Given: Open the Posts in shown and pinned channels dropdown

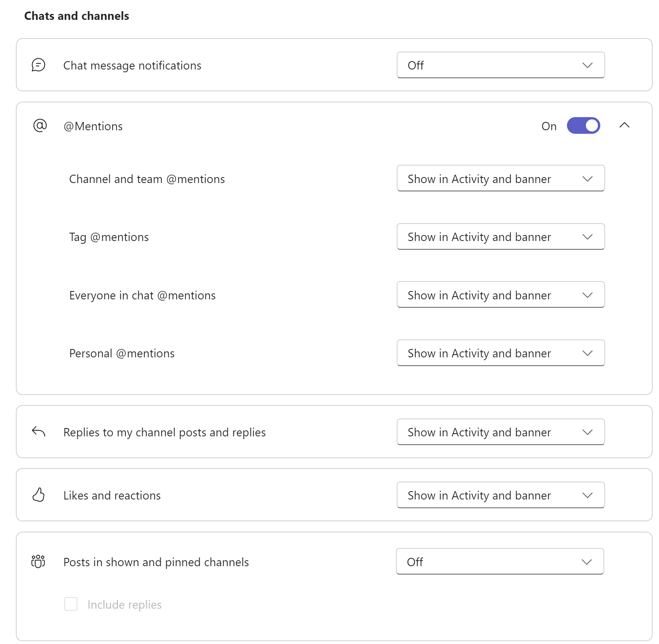Looking at the screenshot, I should point(500,561).
